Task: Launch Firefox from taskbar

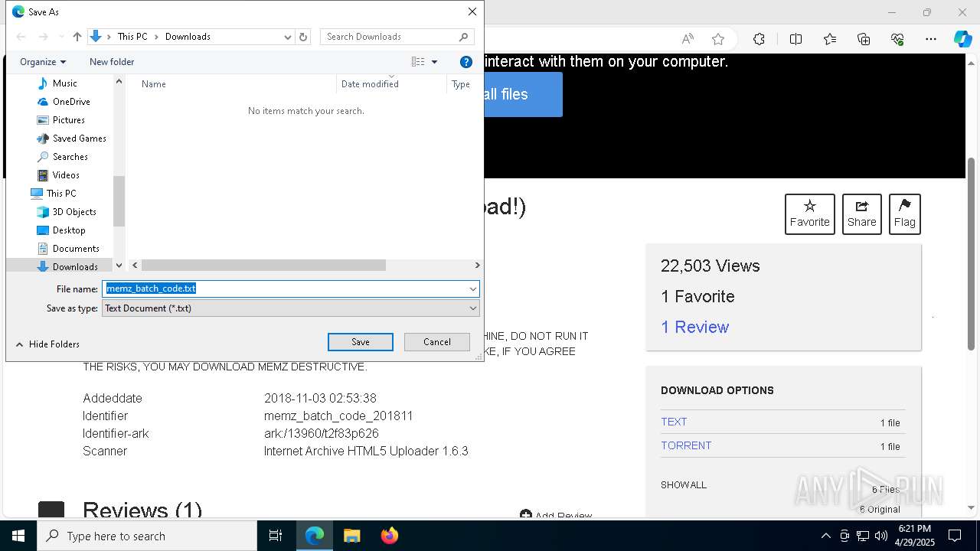Action: tap(390, 536)
